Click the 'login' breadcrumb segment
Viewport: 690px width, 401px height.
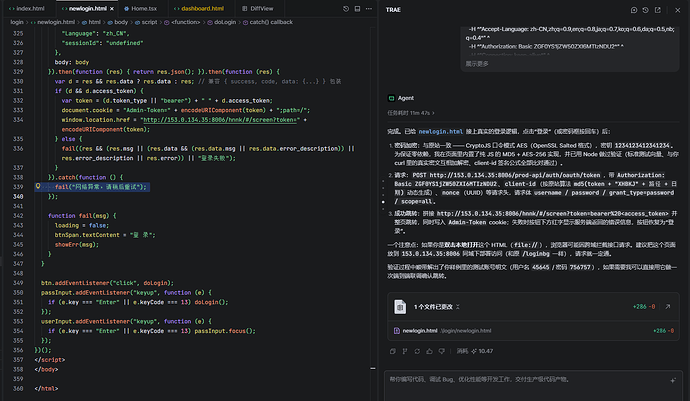click(17, 22)
